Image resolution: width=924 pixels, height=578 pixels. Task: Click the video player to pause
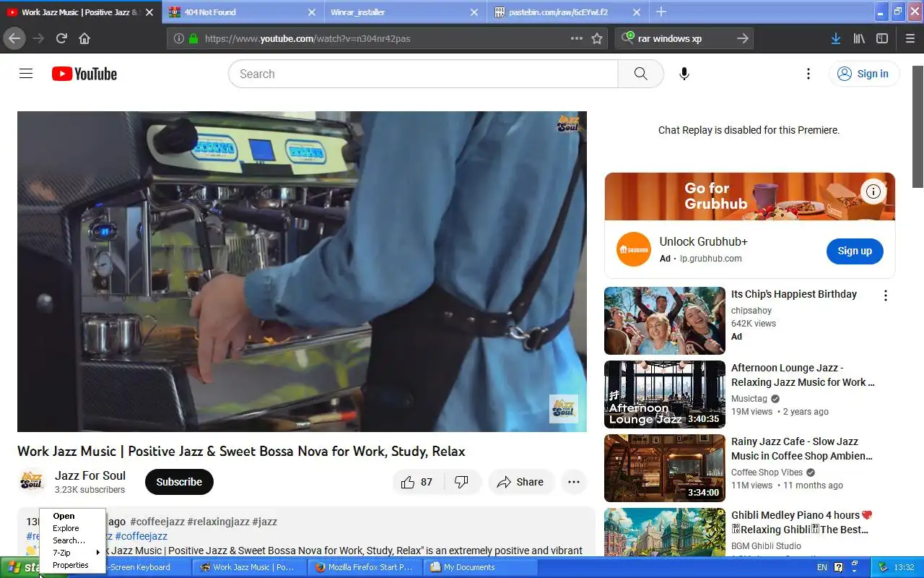coord(302,272)
